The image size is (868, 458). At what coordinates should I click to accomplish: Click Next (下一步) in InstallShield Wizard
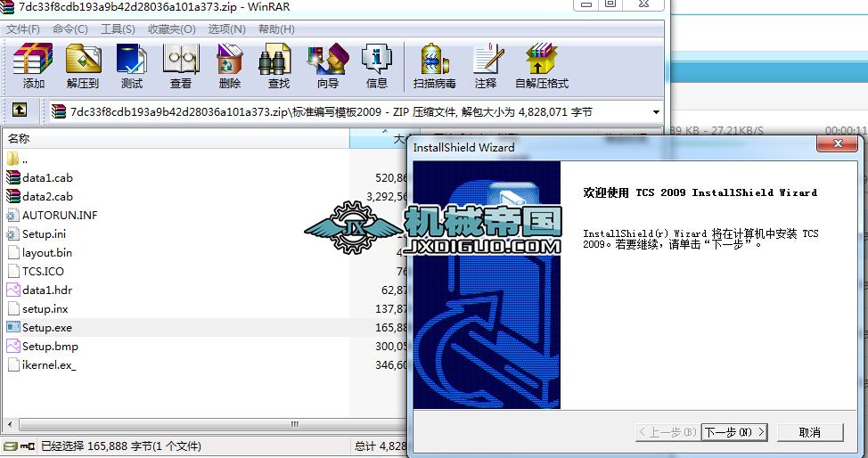(x=734, y=432)
